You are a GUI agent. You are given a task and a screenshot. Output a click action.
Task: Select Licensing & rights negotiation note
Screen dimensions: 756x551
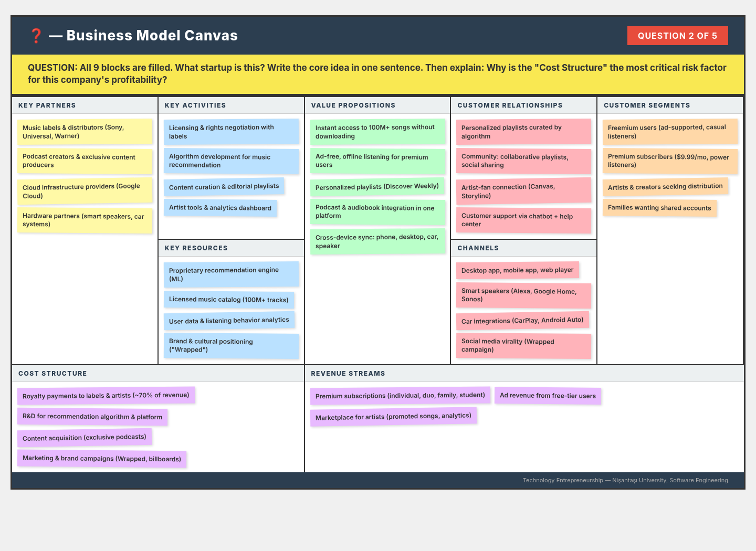[231, 132]
